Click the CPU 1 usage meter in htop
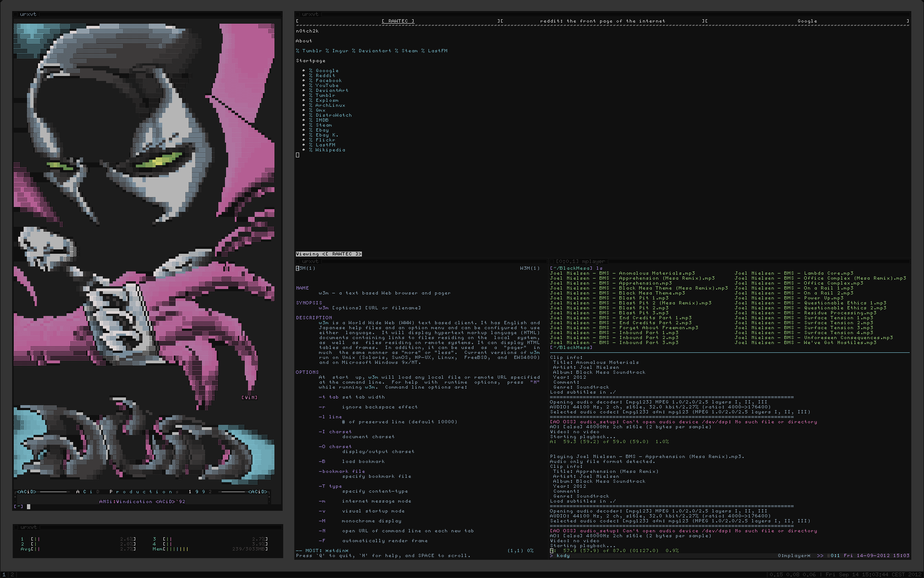Image resolution: width=924 pixels, height=578 pixels. coord(78,539)
